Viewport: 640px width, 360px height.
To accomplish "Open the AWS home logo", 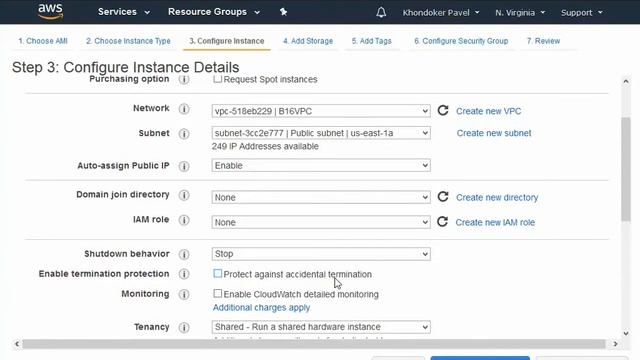I will [51, 11].
